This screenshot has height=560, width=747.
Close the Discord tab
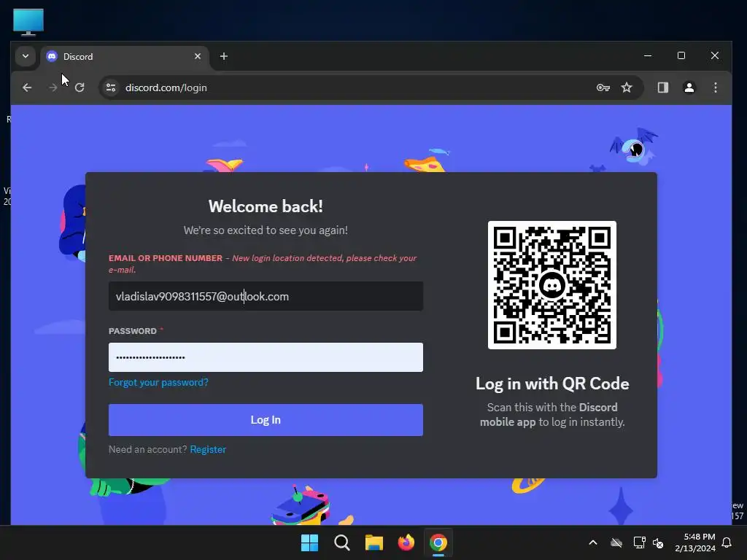197,56
